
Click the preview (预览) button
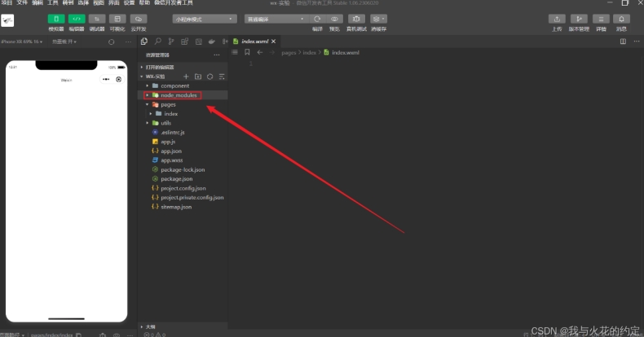pos(334,19)
